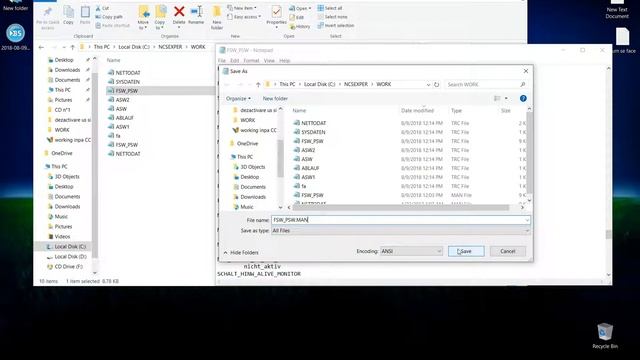The height and width of the screenshot is (360, 640).
Task: Change view icon in Save As dialog
Action: pos(497,98)
